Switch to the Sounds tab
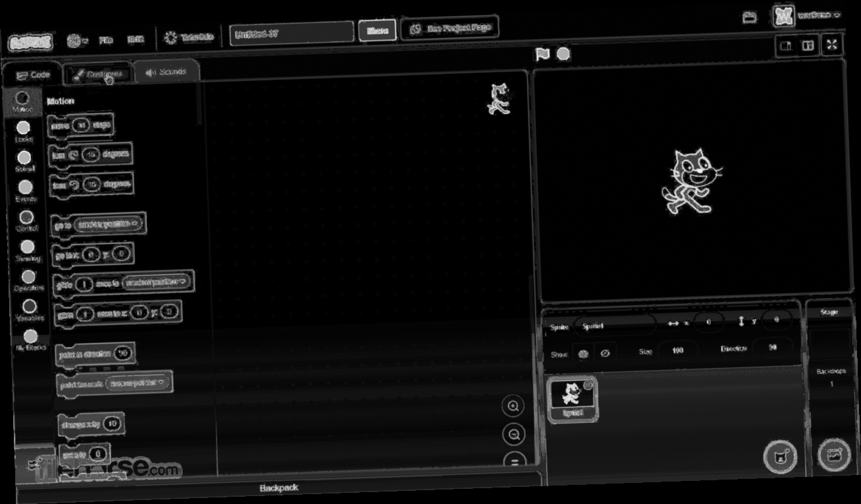Image resolution: width=861 pixels, height=504 pixels. click(x=166, y=71)
